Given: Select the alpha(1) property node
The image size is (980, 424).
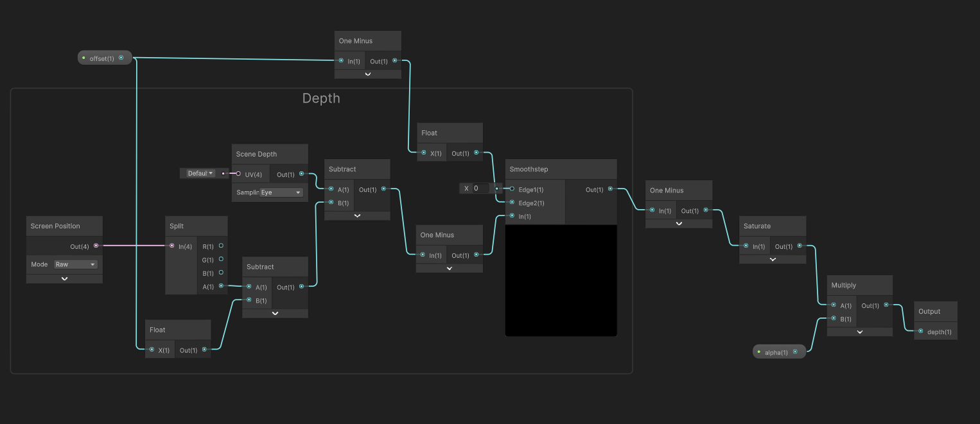Looking at the screenshot, I should click(778, 352).
